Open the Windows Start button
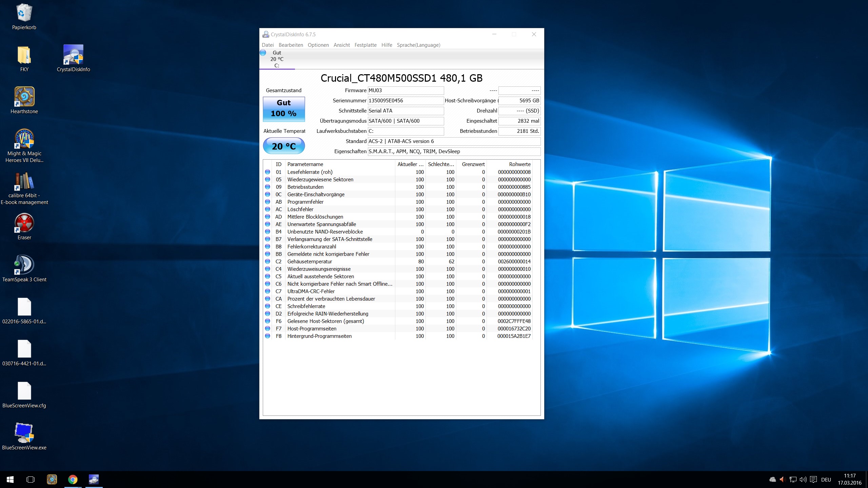This screenshot has width=868, height=488. tap(10, 480)
